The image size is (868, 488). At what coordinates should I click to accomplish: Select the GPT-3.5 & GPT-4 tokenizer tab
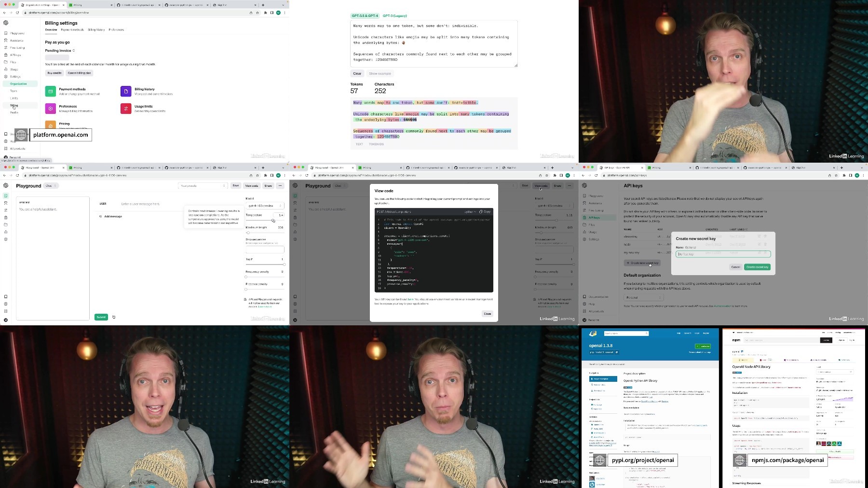pyautogui.click(x=365, y=16)
